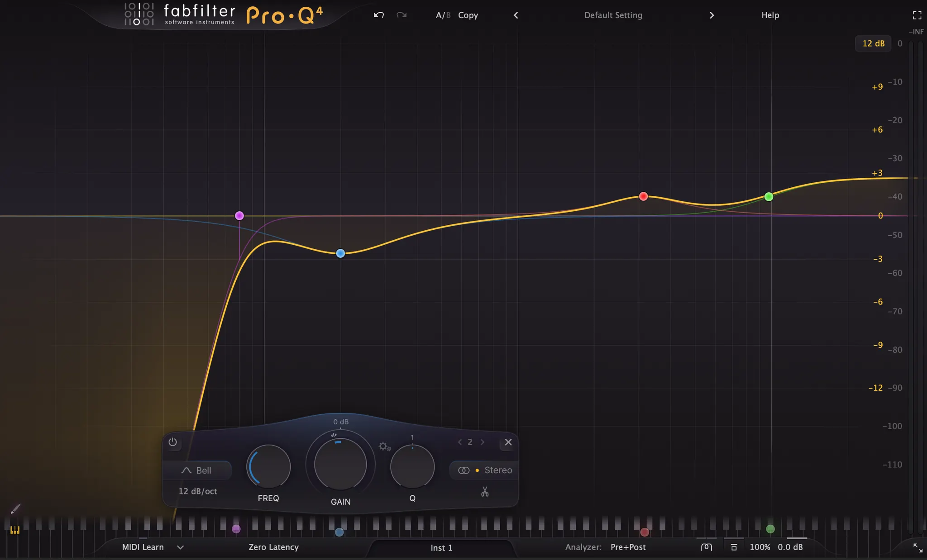This screenshot has height=560, width=927.
Task: Toggle A/B state comparison
Action: tap(443, 15)
